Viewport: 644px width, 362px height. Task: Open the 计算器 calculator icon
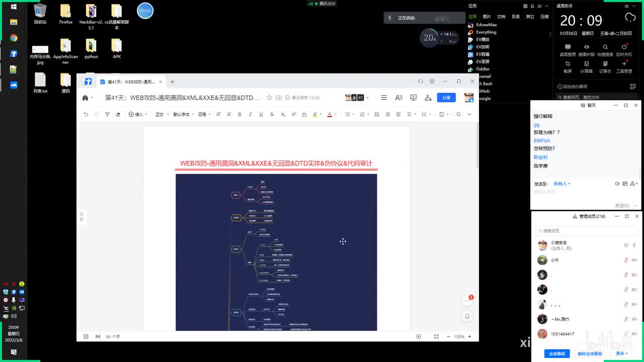(586, 67)
